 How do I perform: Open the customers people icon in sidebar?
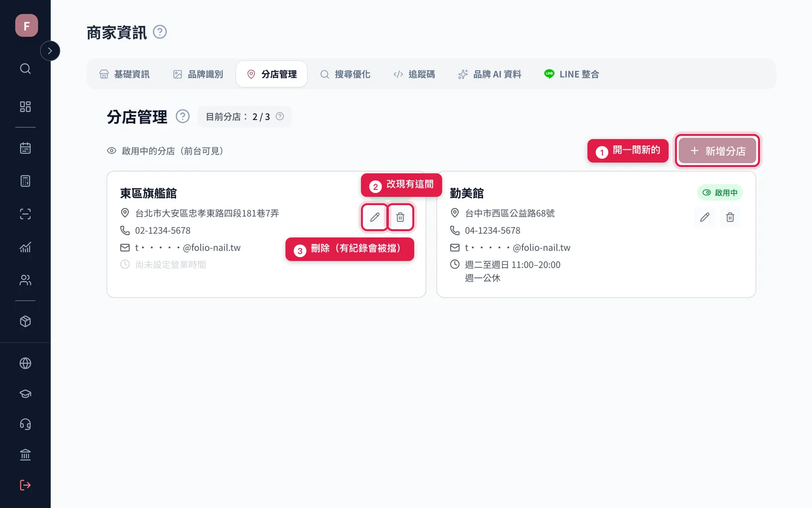click(x=25, y=280)
